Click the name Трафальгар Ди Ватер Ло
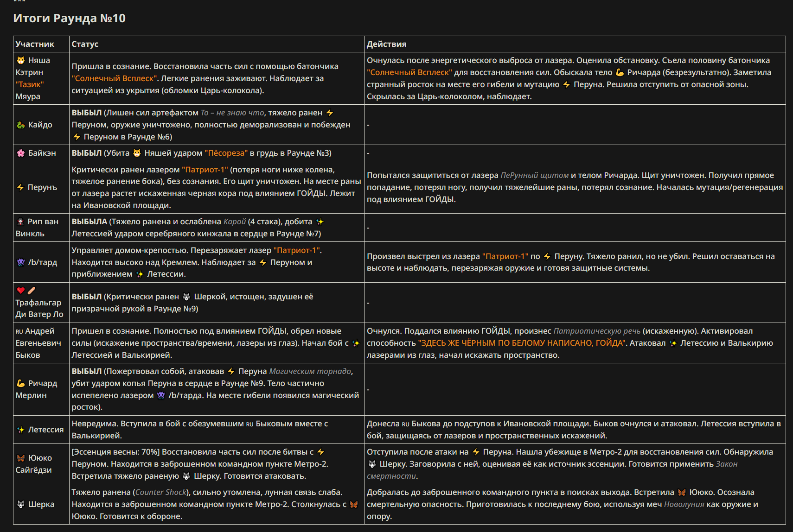The height and width of the screenshot is (532, 793). coord(39,308)
